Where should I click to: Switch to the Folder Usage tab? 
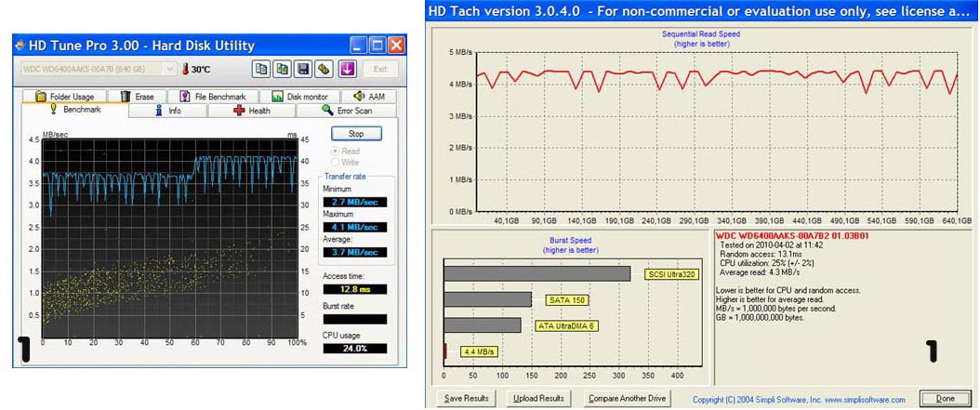(x=65, y=97)
